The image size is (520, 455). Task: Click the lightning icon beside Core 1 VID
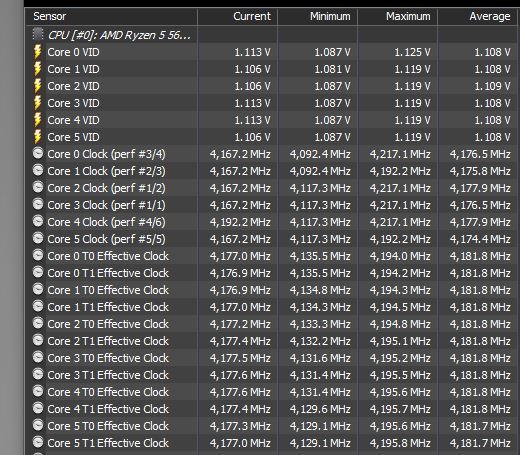click(x=38, y=69)
